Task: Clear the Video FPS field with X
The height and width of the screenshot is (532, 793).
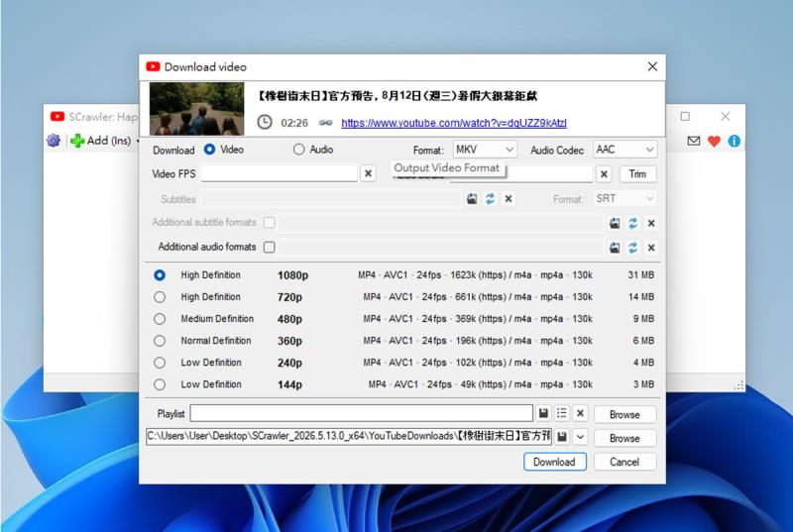Action: pos(368,173)
